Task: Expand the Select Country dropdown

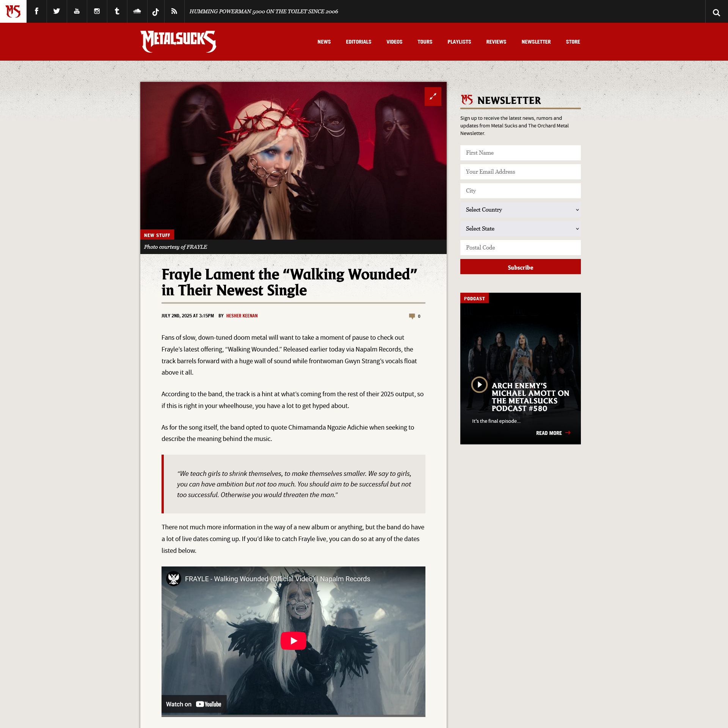Action: pos(520,210)
